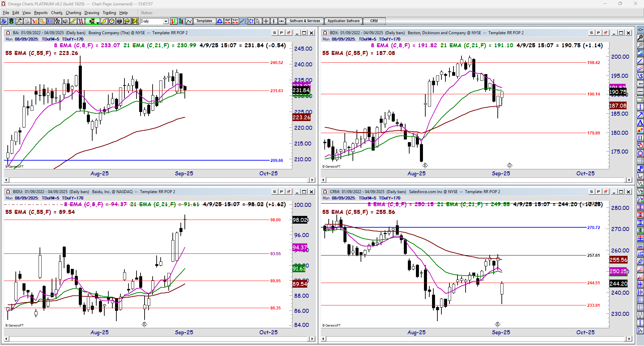Close the BIDU chart window
This screenshot has height=346, width=644.
[312, 192]
